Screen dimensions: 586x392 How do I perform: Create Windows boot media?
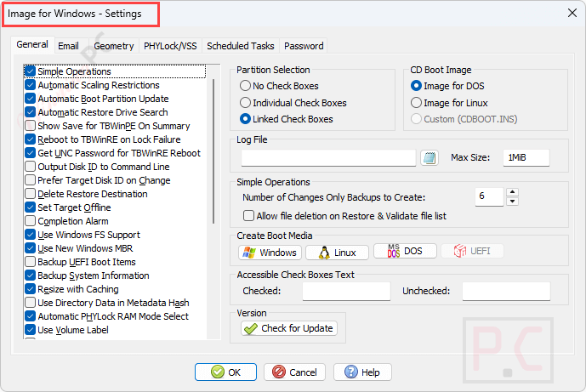click(x=270, y=253)
